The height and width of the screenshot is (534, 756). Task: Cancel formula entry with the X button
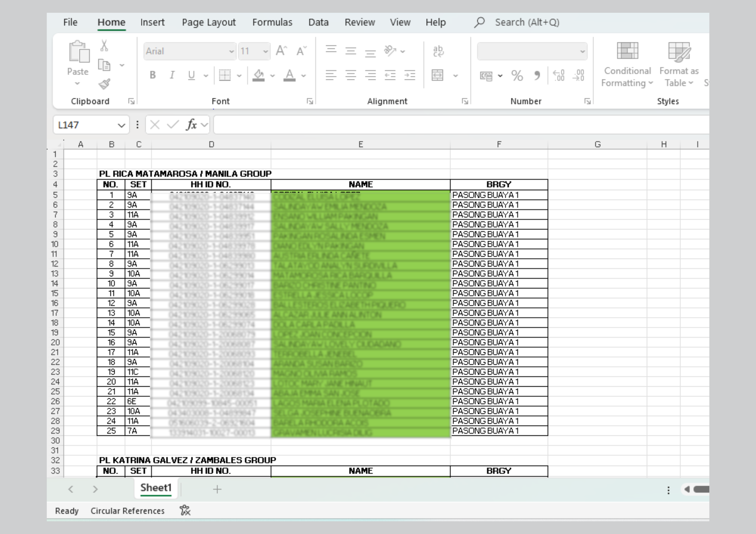click(x=155, y=125)
